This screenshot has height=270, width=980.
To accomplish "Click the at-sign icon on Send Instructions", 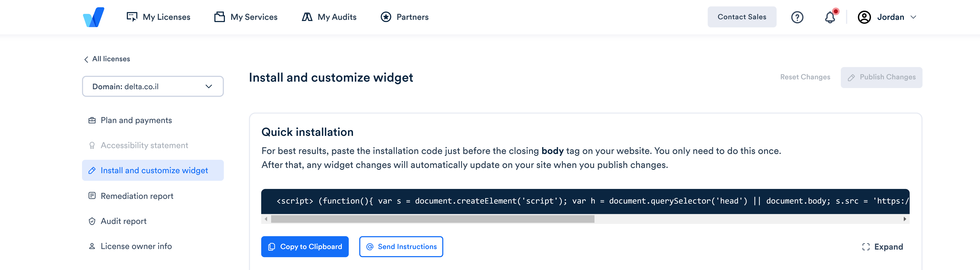I will (369, 247).
